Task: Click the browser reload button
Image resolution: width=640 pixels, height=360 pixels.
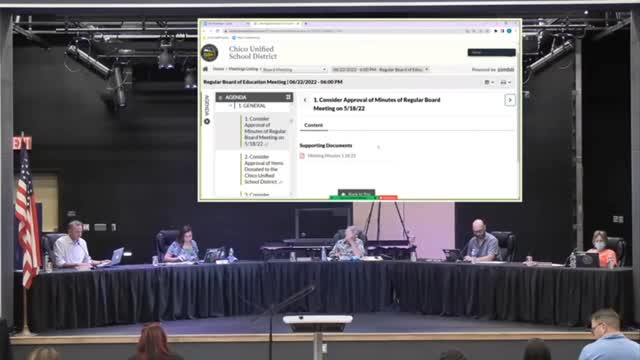Action: pos(218,31)
